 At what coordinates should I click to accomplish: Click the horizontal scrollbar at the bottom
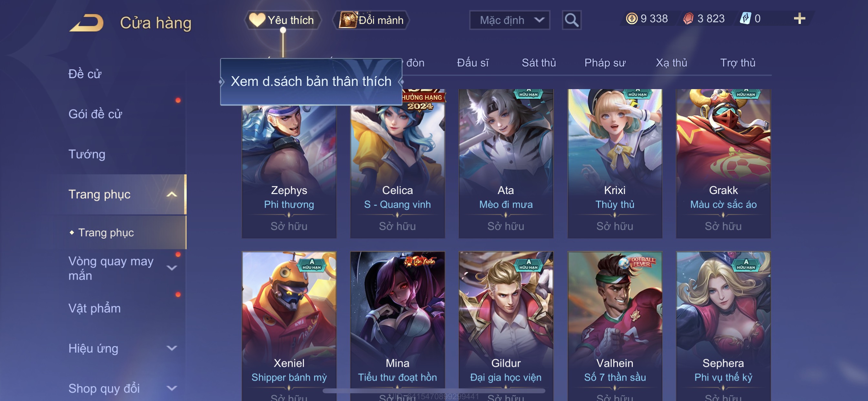click(434, 391)
